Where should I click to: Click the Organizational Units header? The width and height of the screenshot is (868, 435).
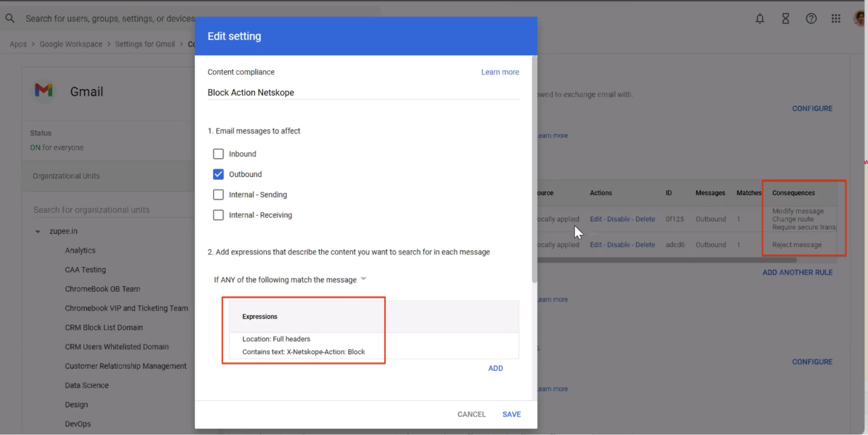(66, 176)
